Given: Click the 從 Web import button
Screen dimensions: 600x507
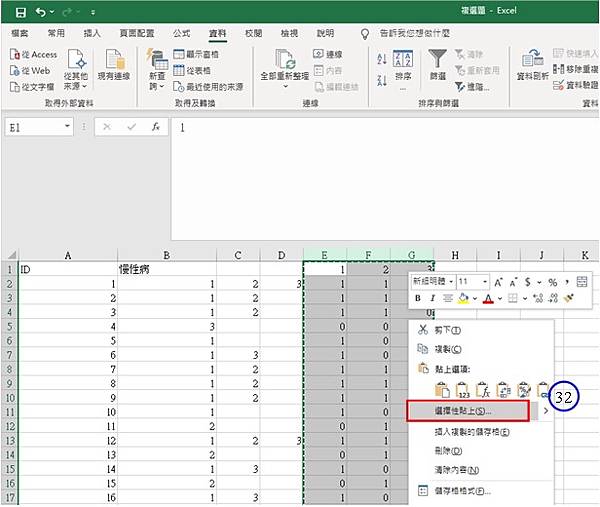Looking at the screenshot, I should pos(30,71).
